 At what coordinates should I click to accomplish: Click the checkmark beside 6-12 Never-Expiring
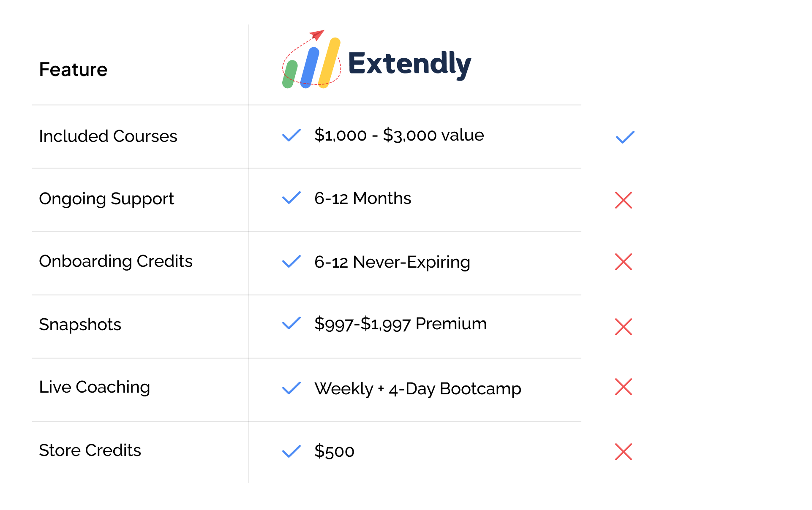[291, 261]
